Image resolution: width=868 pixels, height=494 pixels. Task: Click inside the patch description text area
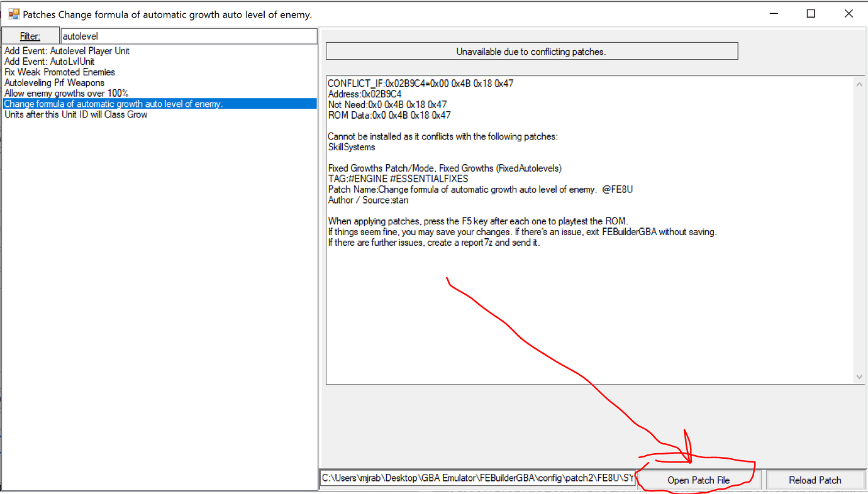[x=591, y=314]
